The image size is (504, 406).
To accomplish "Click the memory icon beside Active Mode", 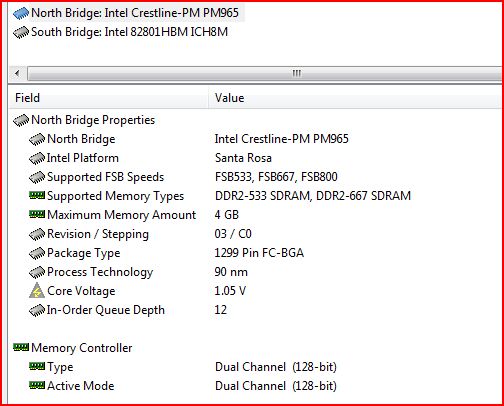I will click(x=37, y=386).
